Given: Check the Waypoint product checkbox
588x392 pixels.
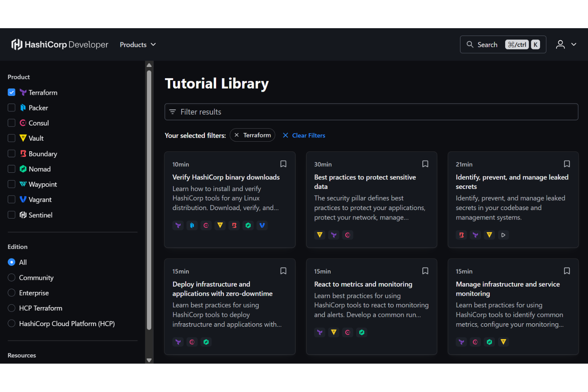Looking at the screenshot, I should coord(12,184).
